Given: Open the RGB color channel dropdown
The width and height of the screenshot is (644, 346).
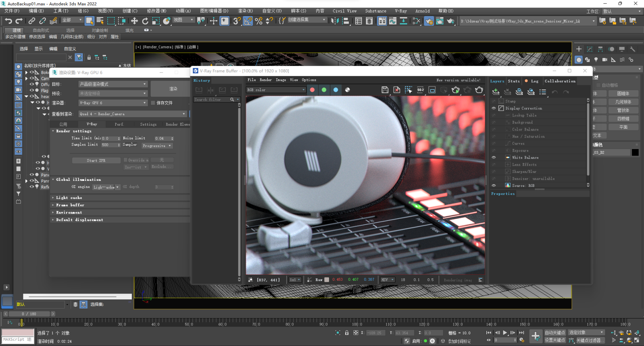Looking at the screenshot, I should pos(276,90).
